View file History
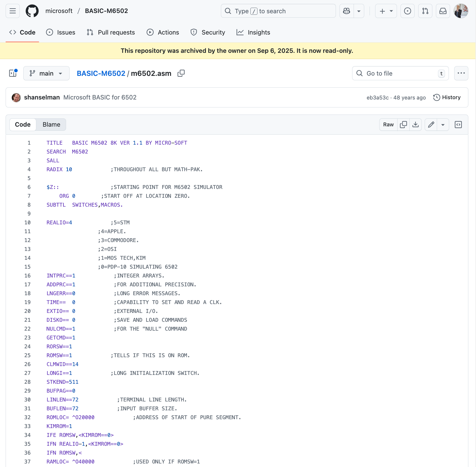This screenshot has width=476, height=467. tap(447, 97)
